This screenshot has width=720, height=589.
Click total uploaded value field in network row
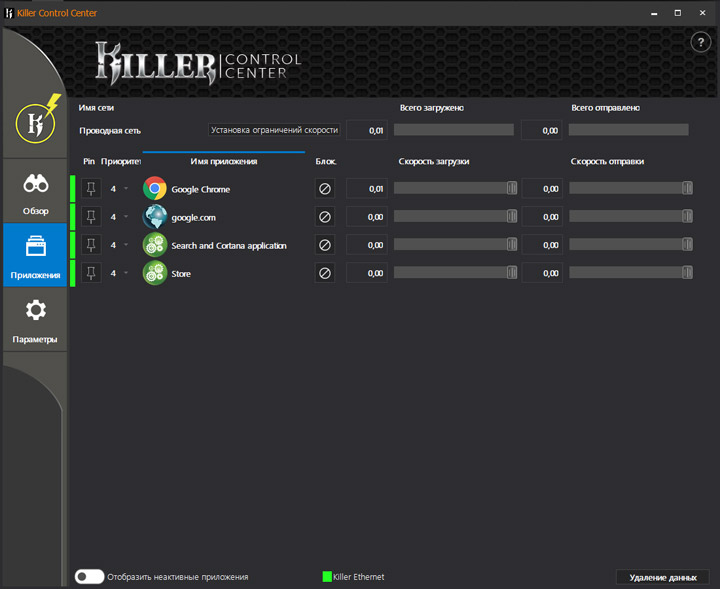[542, 130]
